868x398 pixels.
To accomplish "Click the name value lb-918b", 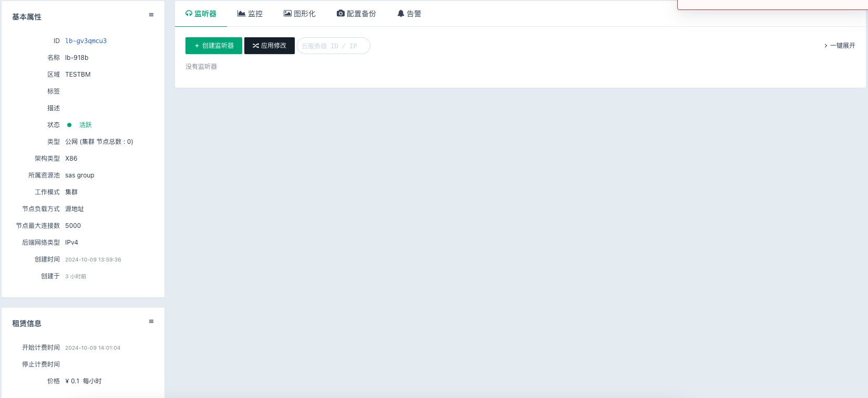I will [x=77, y=58].
